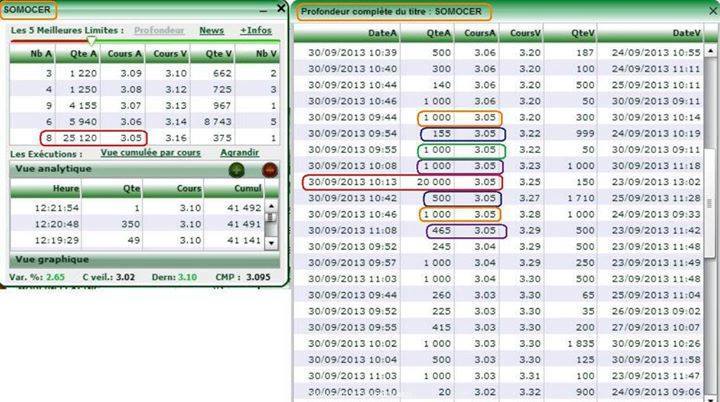The image size is (720, 402).
Task: Click the CMP value 3.095
Action: coord(258,277)
